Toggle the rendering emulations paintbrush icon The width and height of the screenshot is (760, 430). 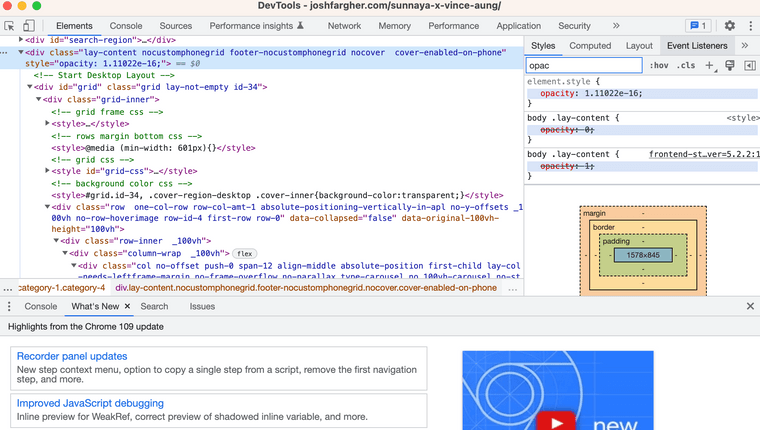tap(730, 65)
